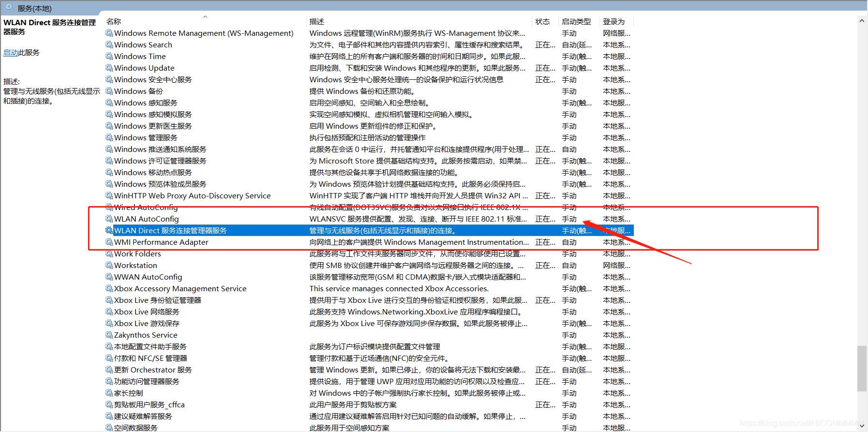
Task: Select the 家长控制 service name
Action: coord(129,393)
